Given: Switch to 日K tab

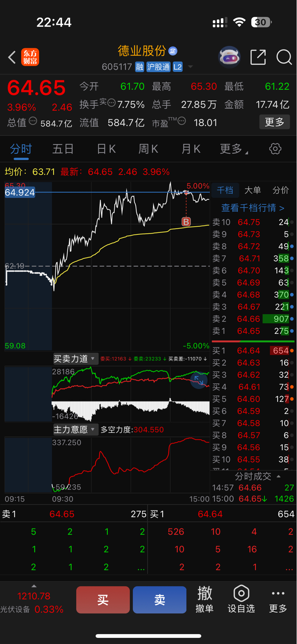Looking at the screenshot, I should tap(106, 149).
